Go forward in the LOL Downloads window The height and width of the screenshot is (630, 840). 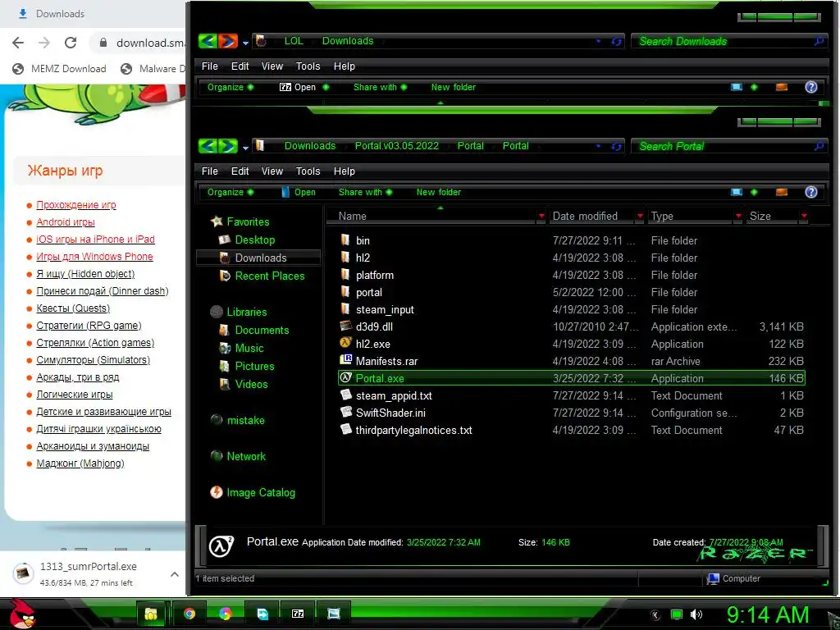point(228,41)
